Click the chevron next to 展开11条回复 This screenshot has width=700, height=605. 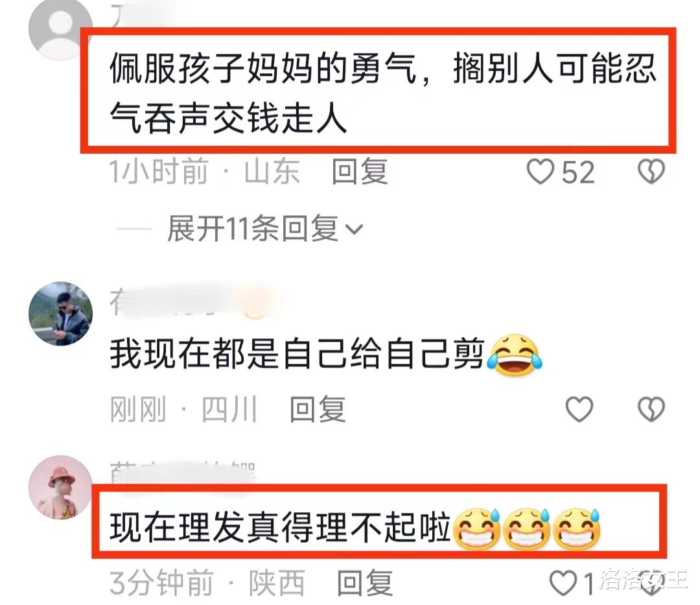[x=355, y=230]
